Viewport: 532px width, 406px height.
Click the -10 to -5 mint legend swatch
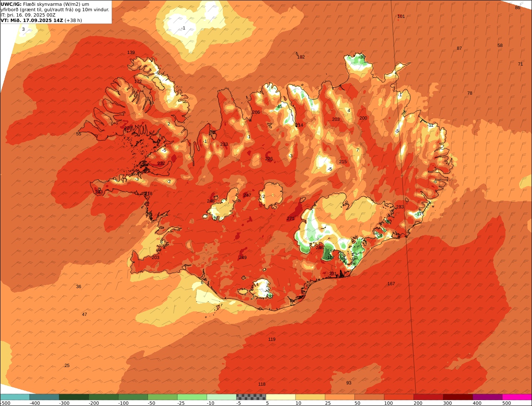click(222, 397)
